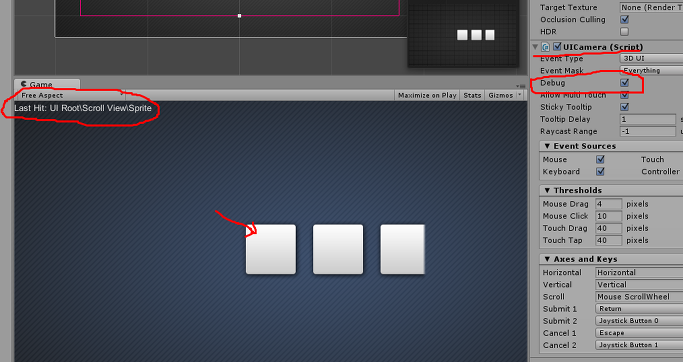Open the Submit 1 key dropdown

[x=639, y=309]
